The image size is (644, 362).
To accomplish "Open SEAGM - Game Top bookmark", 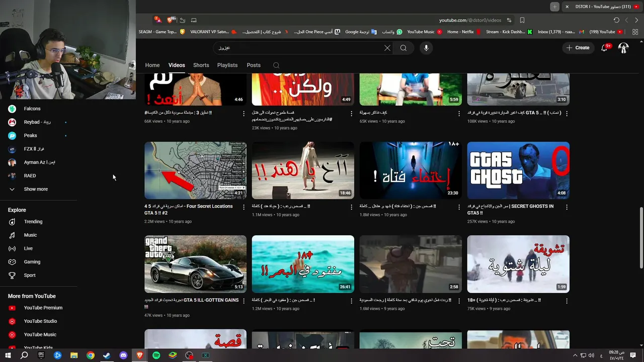I will point(162,32).
